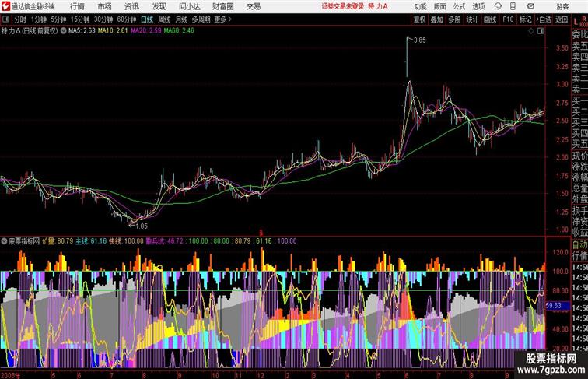Open the 问小达 menu
The image size is (588, 379).
[189, 6]
